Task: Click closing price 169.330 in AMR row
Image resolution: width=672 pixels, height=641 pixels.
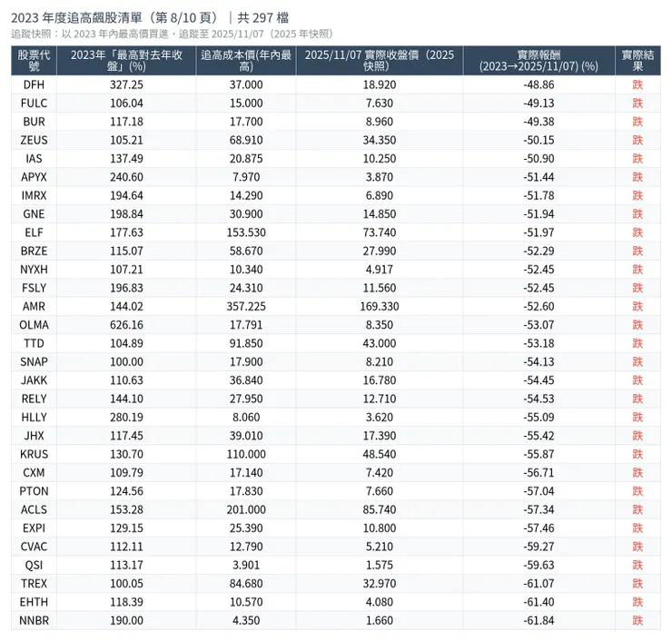Action: click(380, 306)
